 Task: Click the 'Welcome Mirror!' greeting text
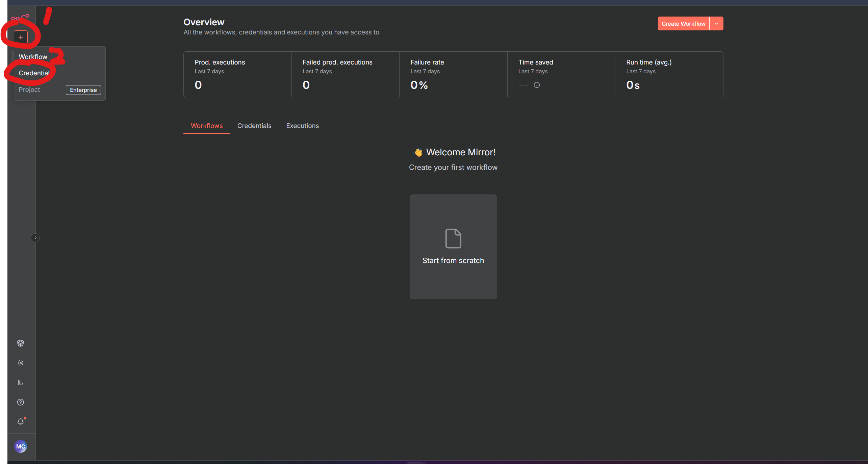click(461, 152)
